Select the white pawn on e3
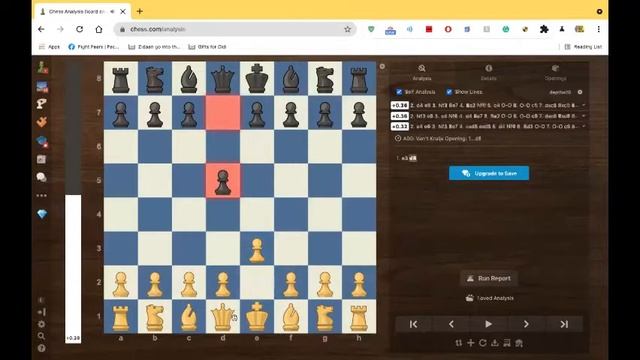Viewport: 640px width, 360px height. tap(257, 249)
